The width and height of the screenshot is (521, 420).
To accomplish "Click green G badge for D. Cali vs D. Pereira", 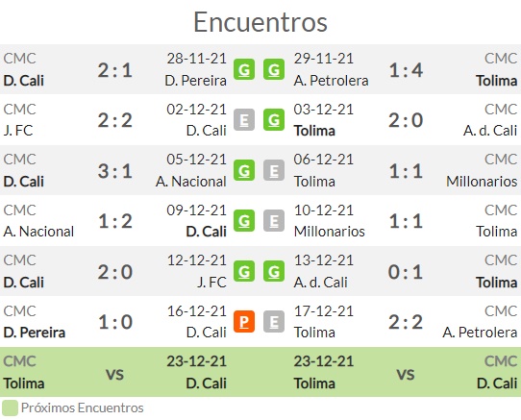I will (244, 69).
